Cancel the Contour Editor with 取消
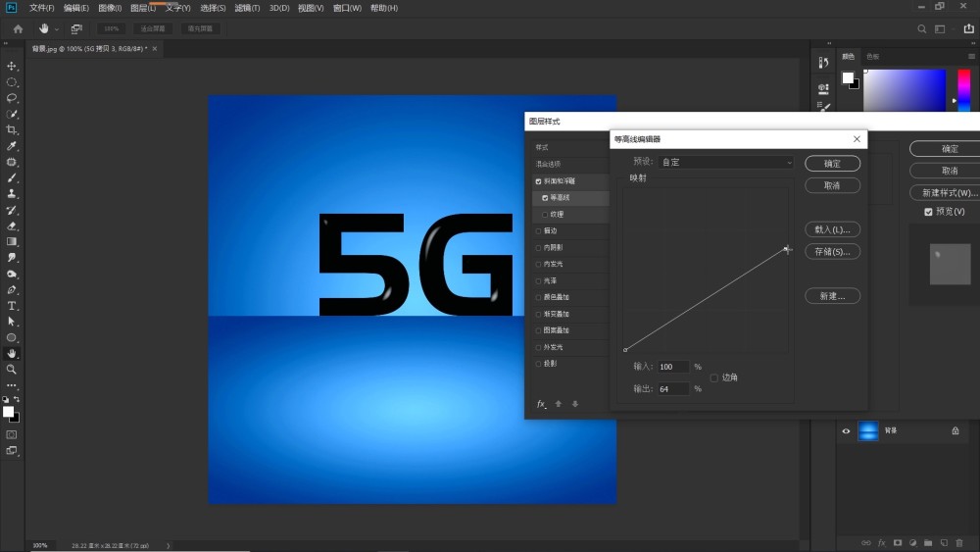Screen dimensions: 980x552 click(832, 185)
